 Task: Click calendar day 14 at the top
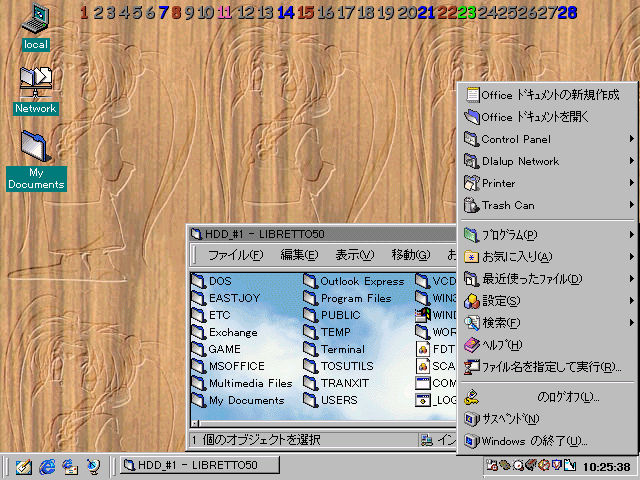pos(286,13)
